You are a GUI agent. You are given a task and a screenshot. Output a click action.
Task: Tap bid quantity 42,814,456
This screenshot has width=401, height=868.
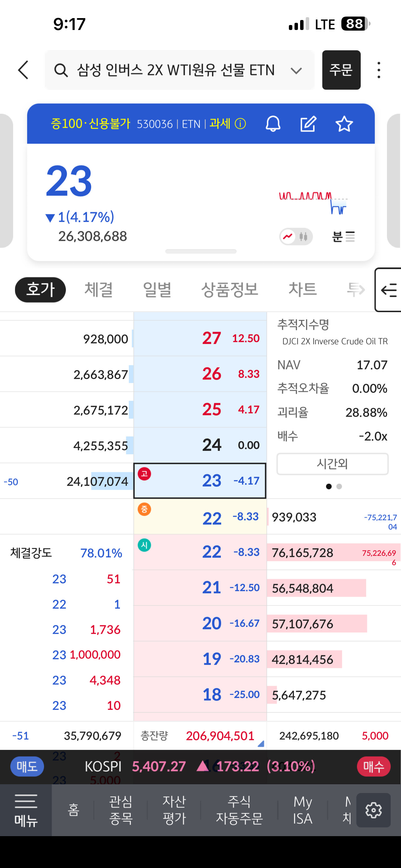302,660
